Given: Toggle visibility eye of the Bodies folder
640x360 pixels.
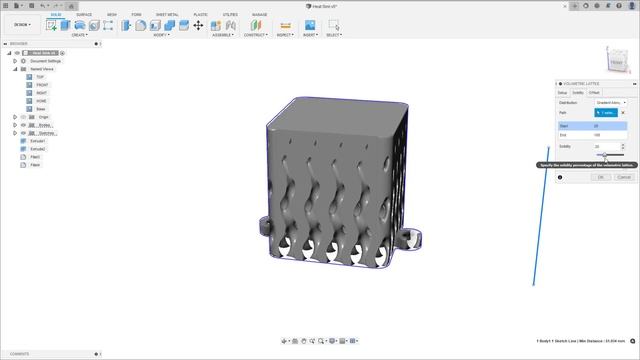Looking at the screenshot, I should (23, 125).
